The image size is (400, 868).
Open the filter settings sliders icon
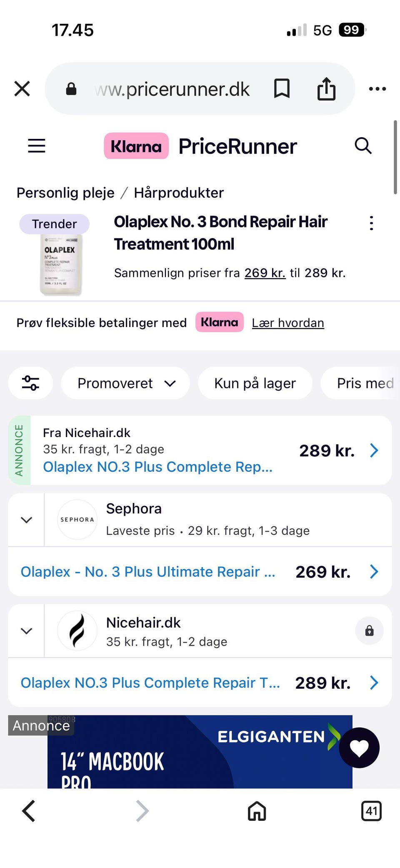coord(30,383)
